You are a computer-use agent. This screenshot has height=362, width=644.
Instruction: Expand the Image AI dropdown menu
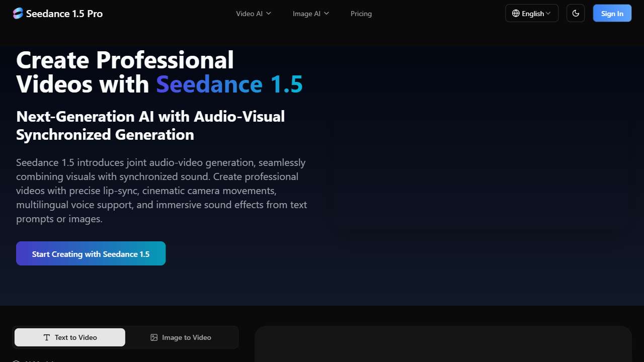click(310, 14)
